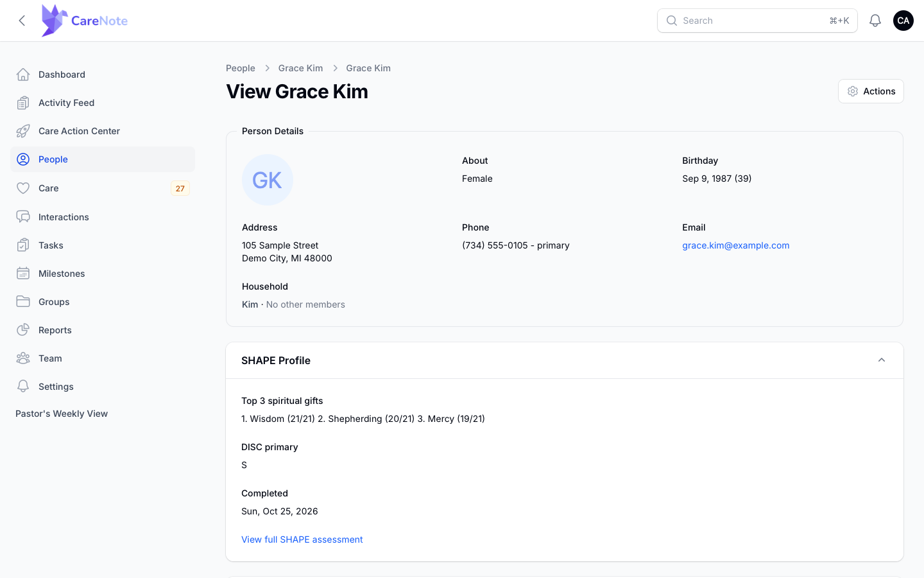Click People breadcrumb link
924x578 pixels.
click(x=241, y=68)
